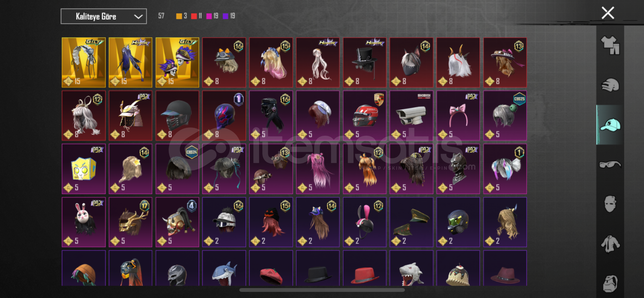Select the bearded head icon in the sidebar
Screen dimensions: 644x298
tap(610, 283)
